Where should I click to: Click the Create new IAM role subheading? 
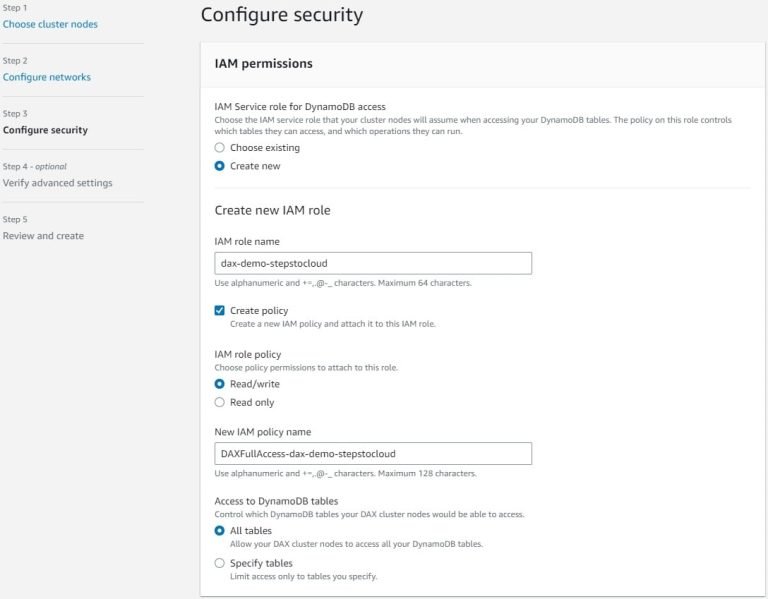click(x=272, y=210)
